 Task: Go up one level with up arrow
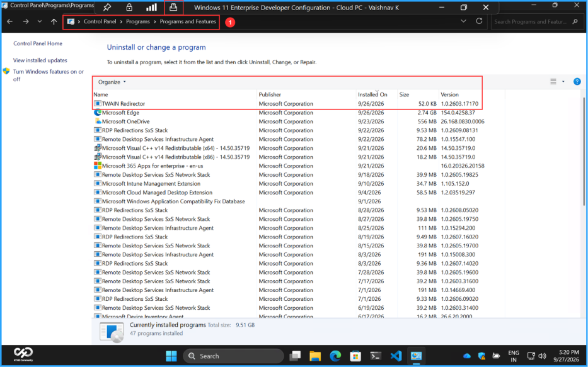[x=54, y=22]
